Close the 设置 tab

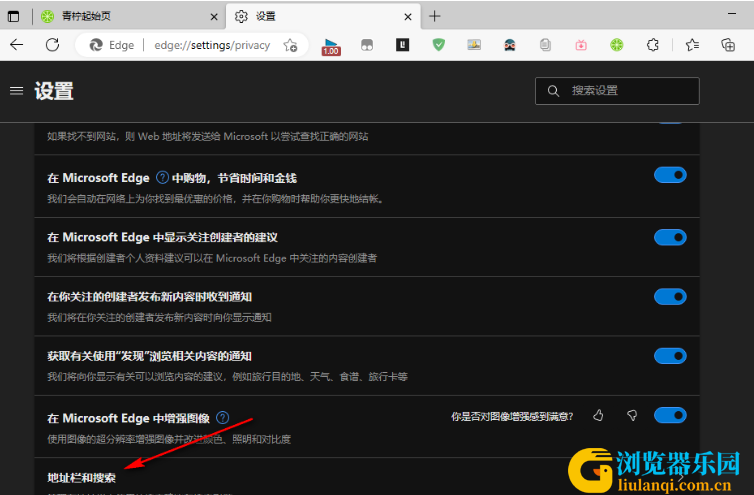tap(408, 17)
